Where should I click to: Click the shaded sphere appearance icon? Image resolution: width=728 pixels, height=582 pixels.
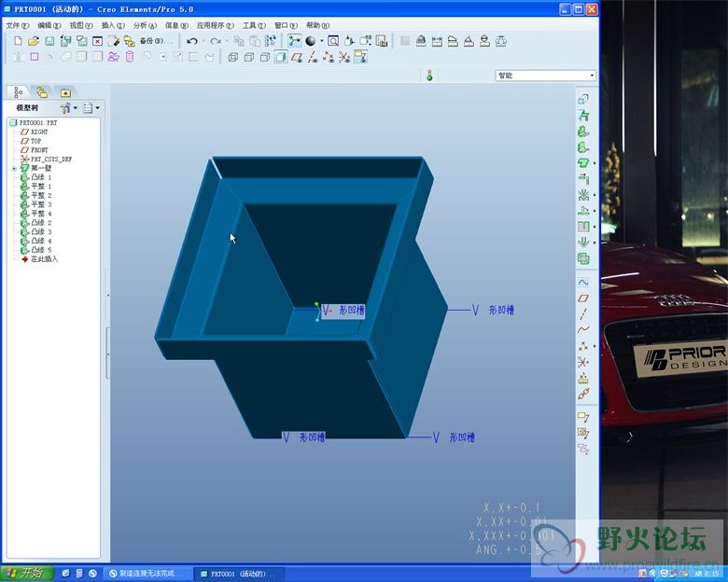click(311, 41)
